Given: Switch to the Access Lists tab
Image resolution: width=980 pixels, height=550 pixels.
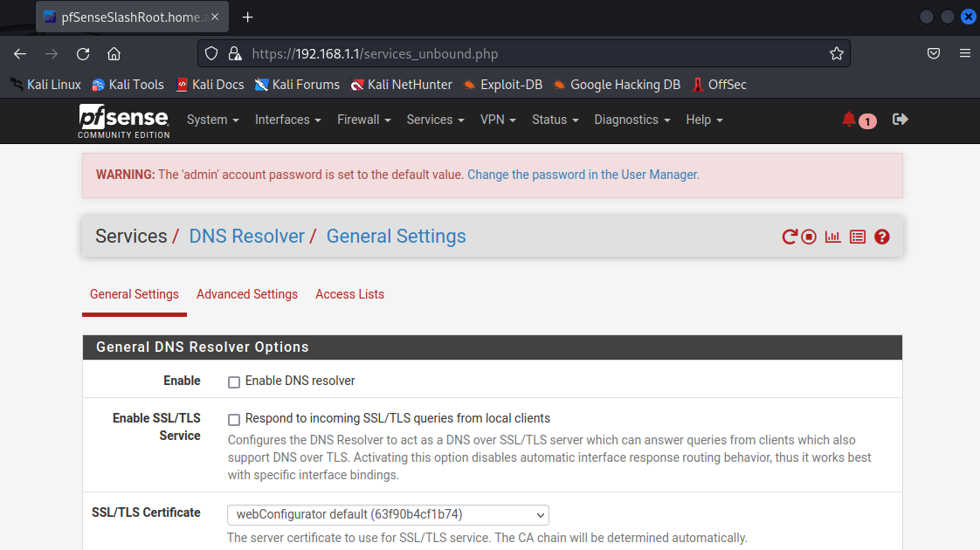Looking at the screenshot, I should tap(349, 294).
